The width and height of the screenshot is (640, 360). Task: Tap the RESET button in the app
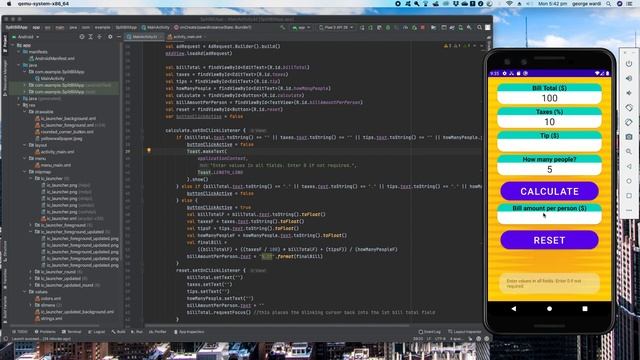[549, 240]
